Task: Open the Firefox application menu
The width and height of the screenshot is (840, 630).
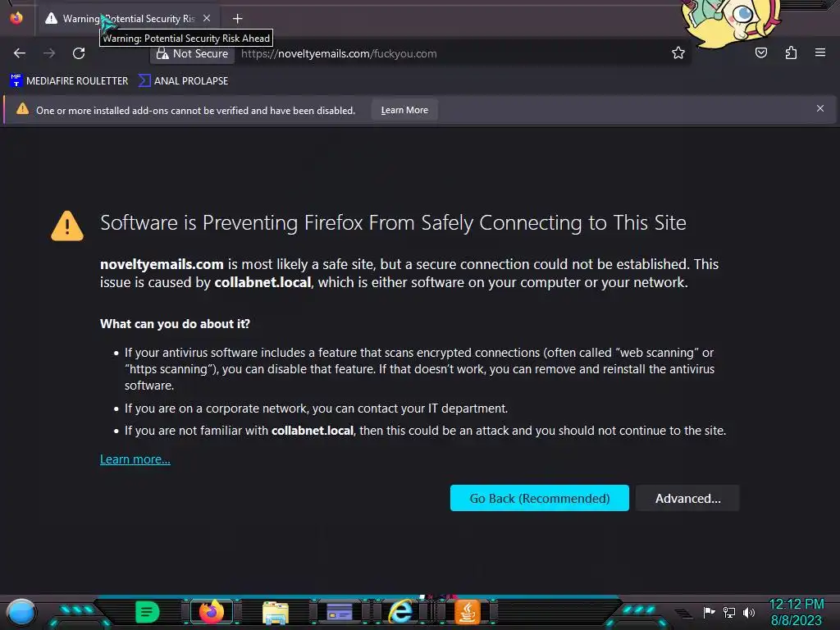Action: point(819,52)
